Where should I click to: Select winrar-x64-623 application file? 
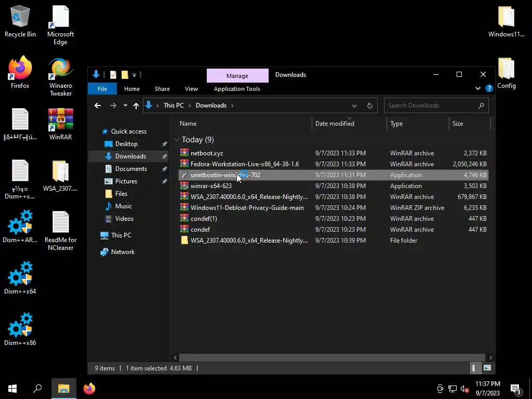pos(333,186)
